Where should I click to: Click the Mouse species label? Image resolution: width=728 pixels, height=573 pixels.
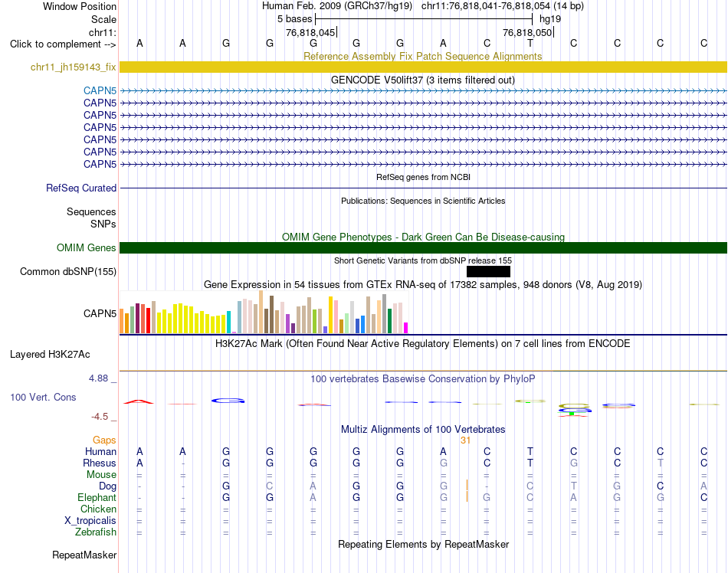click(101, 475)
